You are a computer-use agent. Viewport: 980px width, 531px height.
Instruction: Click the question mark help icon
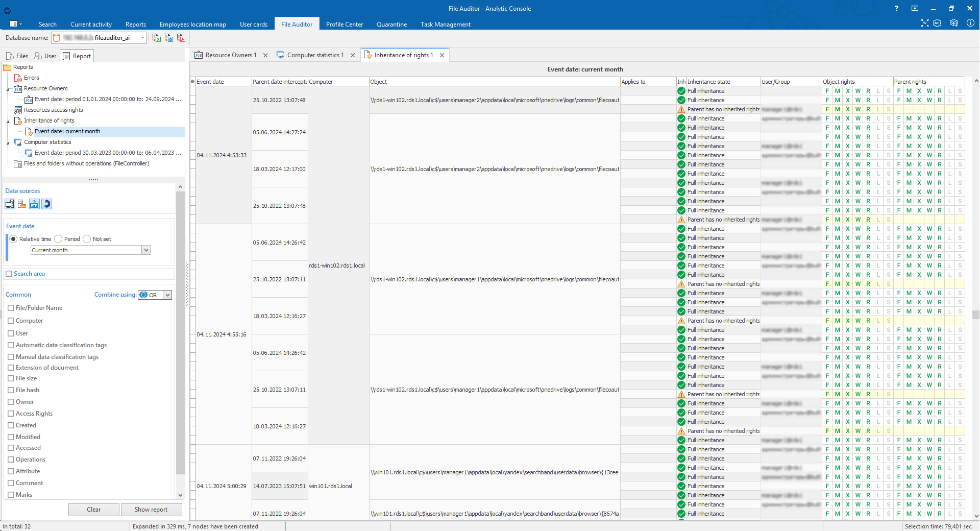click(896, 8)
